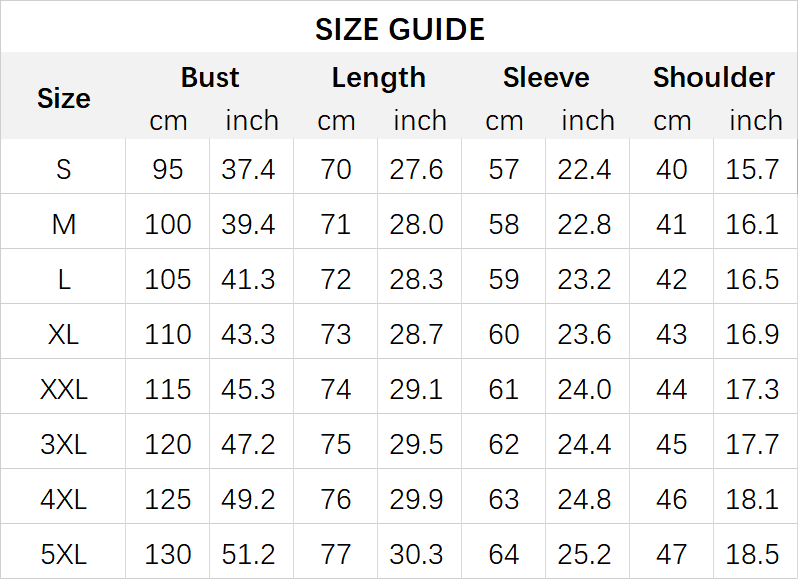The image size is (798, 579).
Task: Select the 23.2 inch sleeve cell
Action: tap(584, 279)
